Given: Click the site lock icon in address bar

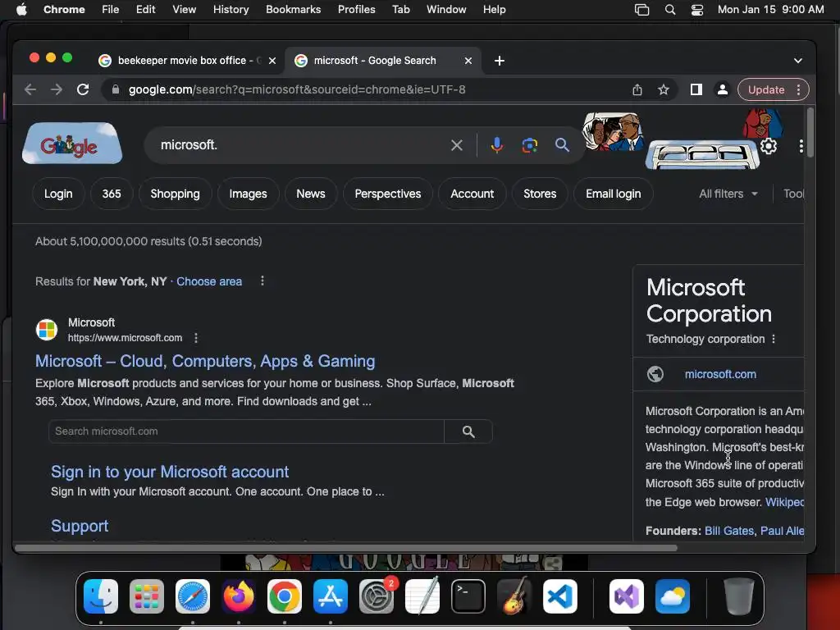Looking at the screenshot, I should [x=115, y=89].
